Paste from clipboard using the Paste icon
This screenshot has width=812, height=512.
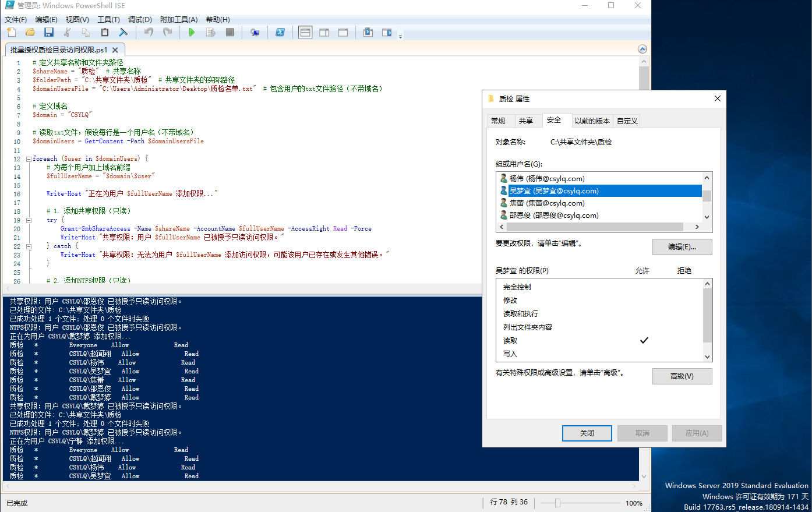(x=105, y=33)
